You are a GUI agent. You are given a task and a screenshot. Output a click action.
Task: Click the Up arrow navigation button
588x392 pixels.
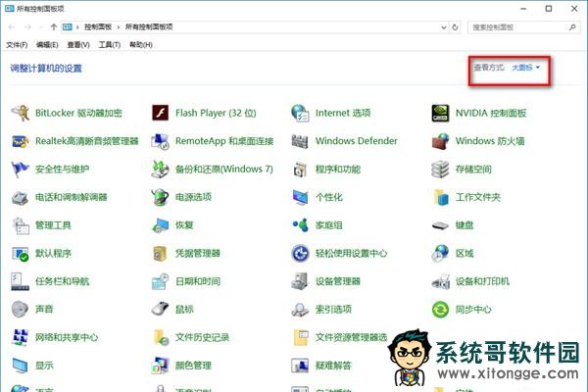(x=53, y=27)
